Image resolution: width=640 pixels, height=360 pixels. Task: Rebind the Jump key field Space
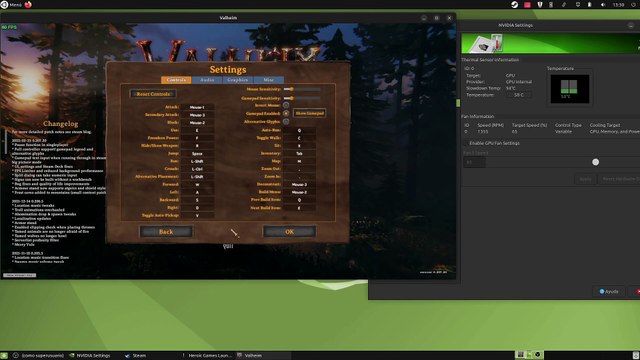click(197, 153)
